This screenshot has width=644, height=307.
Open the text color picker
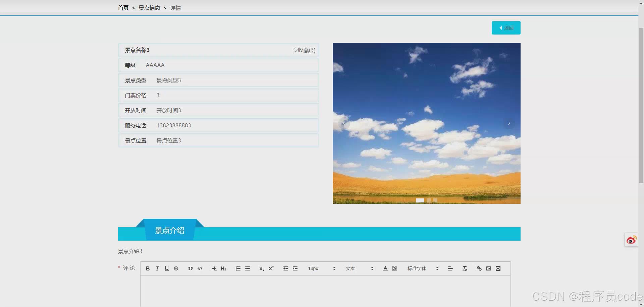pyautogui.click(x=385, y=268)
